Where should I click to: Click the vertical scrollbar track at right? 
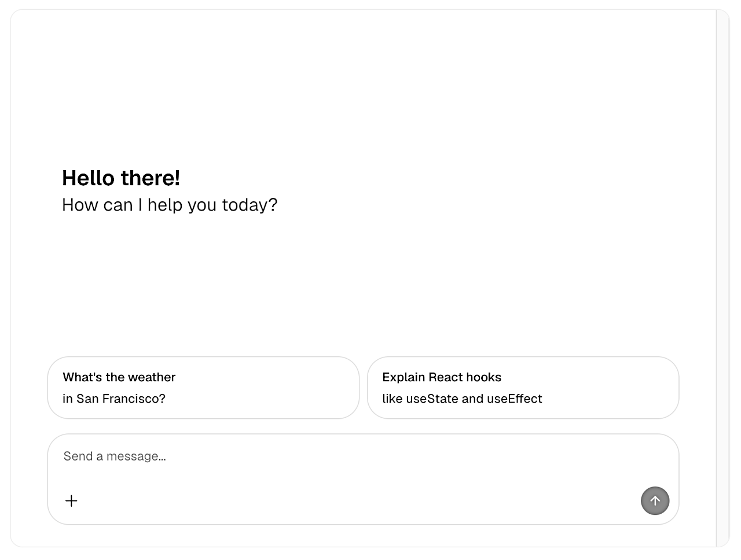point(722,278)
